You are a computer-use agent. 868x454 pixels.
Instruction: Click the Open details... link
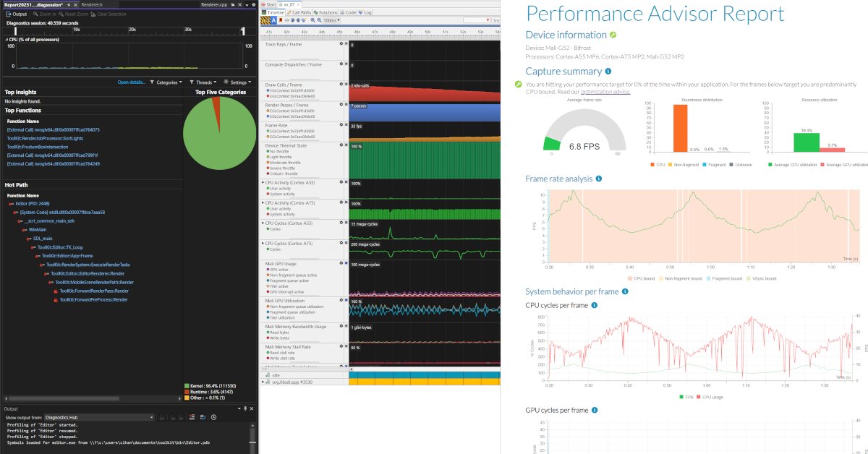[x=132, y=82]
